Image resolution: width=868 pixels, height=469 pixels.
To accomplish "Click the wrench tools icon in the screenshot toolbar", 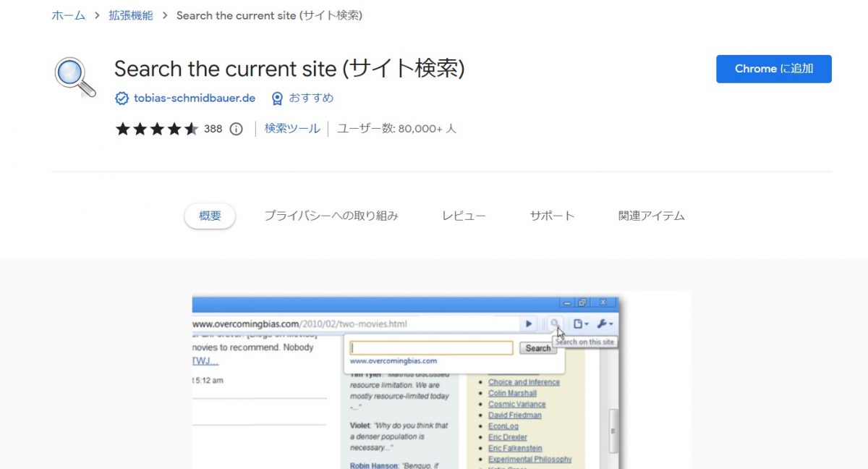I will [x=602, y=324].
